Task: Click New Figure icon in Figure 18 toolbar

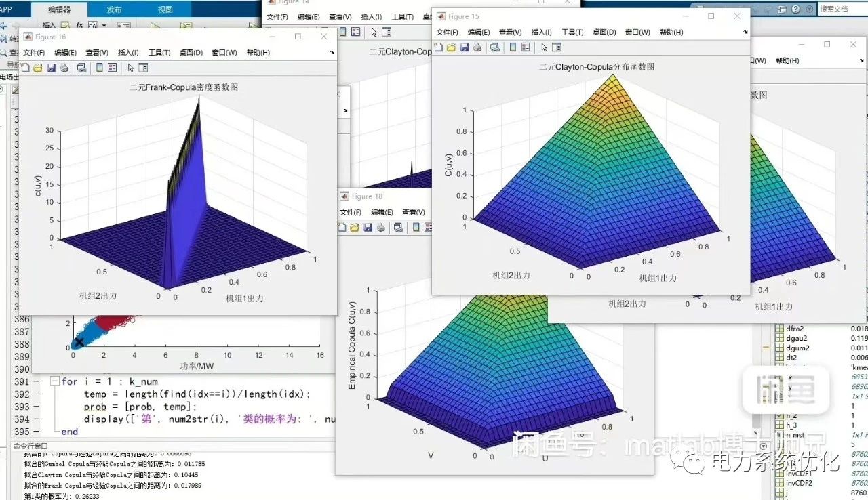Action: coord(342,227)
